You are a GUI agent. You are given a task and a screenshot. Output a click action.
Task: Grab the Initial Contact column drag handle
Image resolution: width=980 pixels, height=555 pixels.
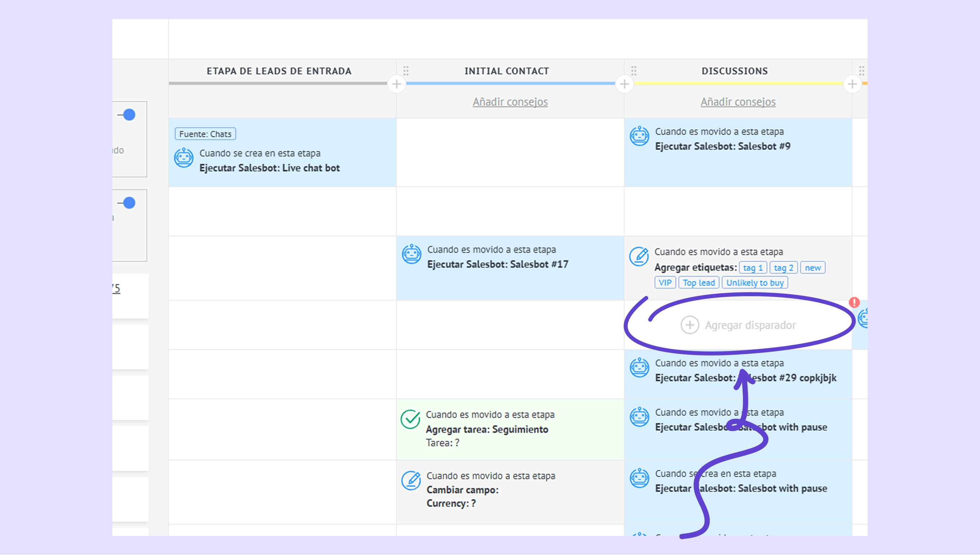(x=406, y=71)
